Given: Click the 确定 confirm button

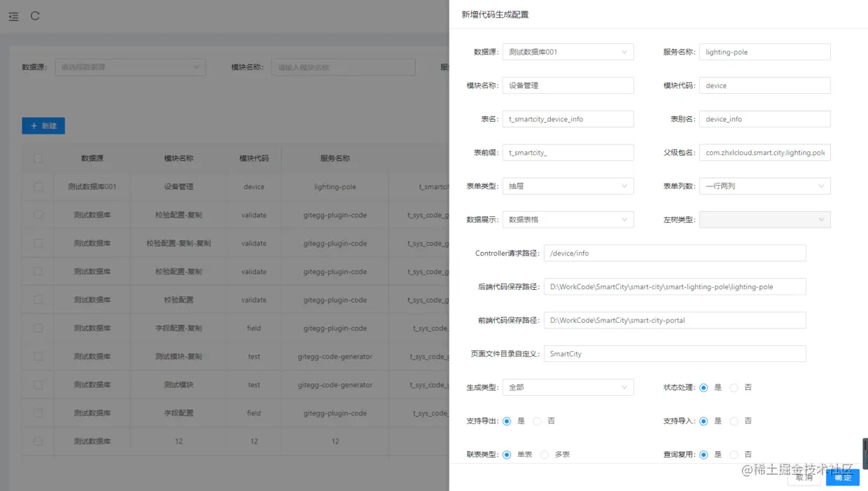Looking at the screenshot, I should pyautogui.click(x=842, y=477).
